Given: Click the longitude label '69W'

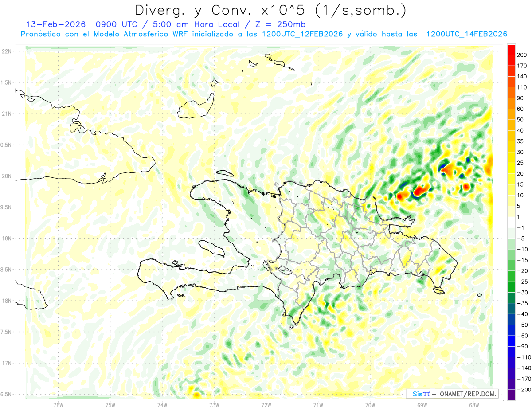Looking at the screenshot, I should click(422, 404).
